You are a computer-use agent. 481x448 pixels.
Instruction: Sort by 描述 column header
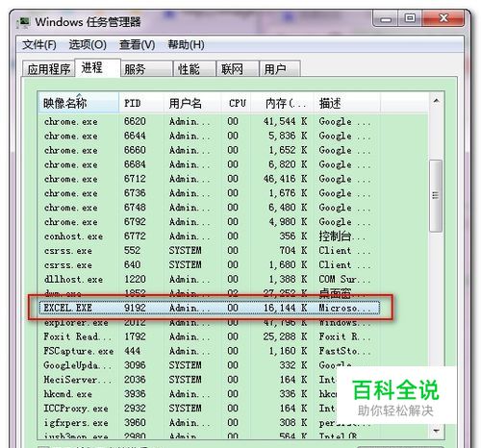click(347, 103)
